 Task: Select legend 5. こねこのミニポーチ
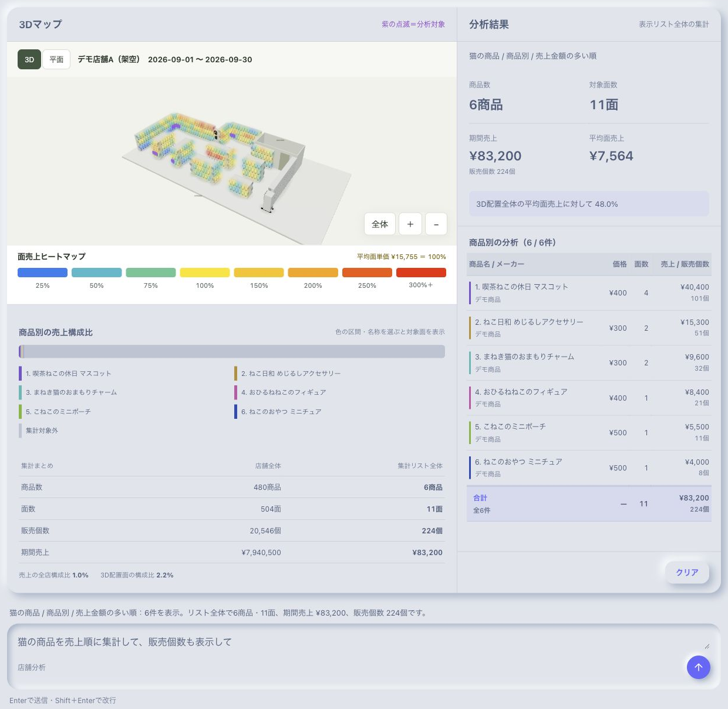(x=55, y=412)
